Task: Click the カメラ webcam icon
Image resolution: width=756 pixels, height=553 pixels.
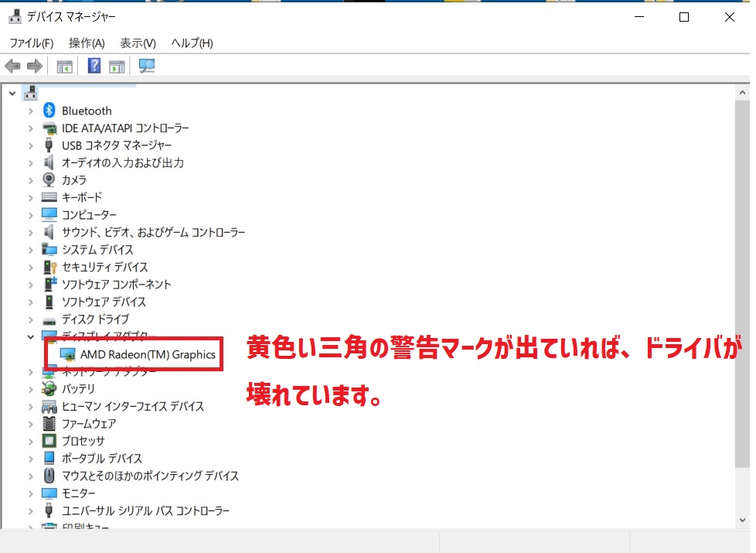Action: coord(49,179)
